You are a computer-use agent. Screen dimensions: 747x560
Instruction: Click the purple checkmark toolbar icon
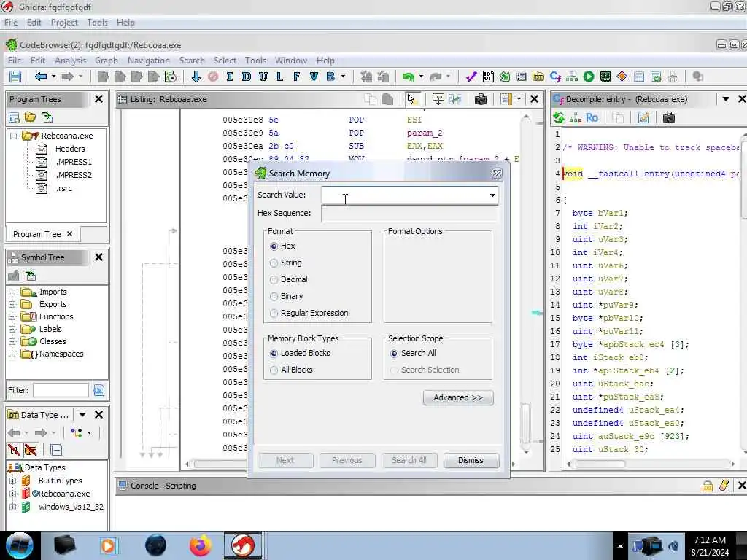tap(471, 76)
